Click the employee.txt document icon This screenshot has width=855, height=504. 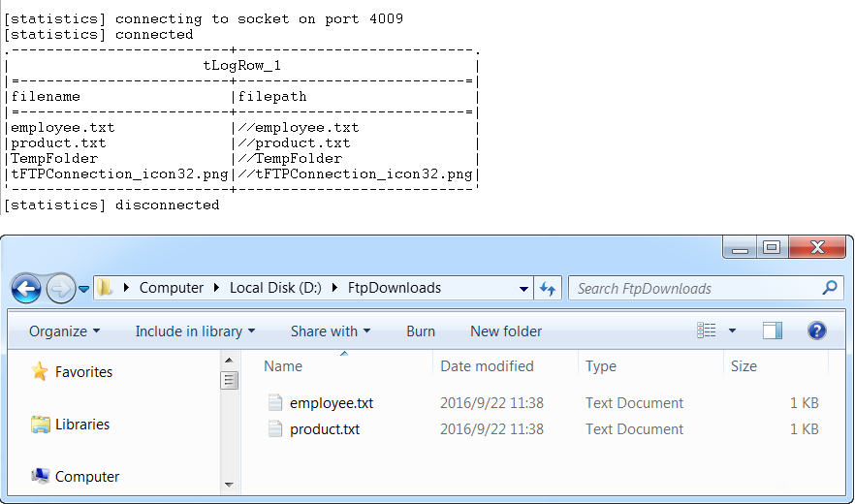click(275, 402)
